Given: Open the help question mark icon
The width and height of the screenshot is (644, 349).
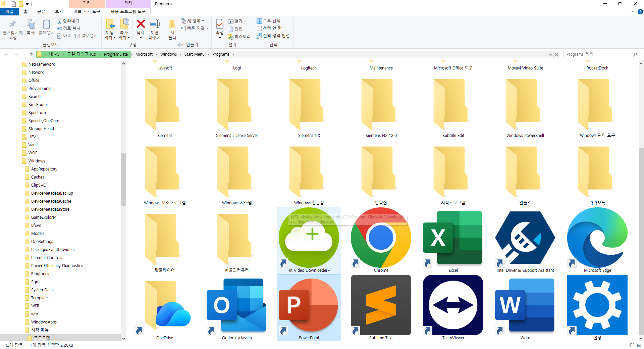Looking at the screenshot, I should (640, 12).
